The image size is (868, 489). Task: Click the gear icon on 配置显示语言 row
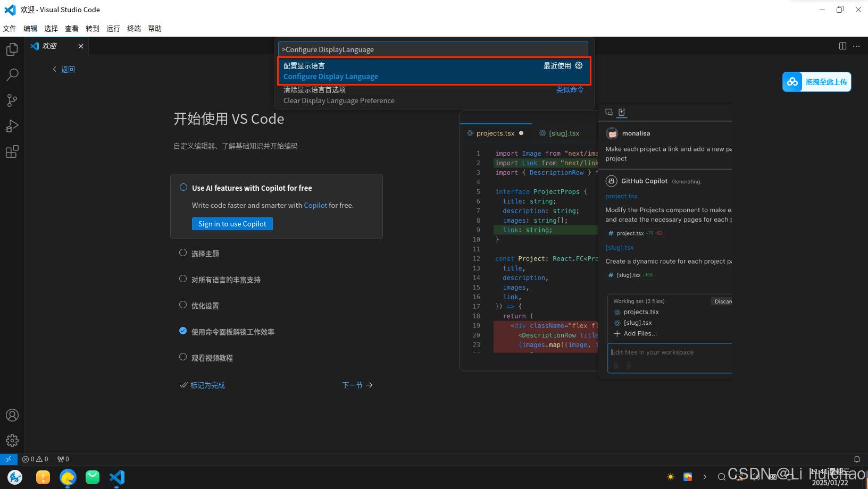click(579, 65)
